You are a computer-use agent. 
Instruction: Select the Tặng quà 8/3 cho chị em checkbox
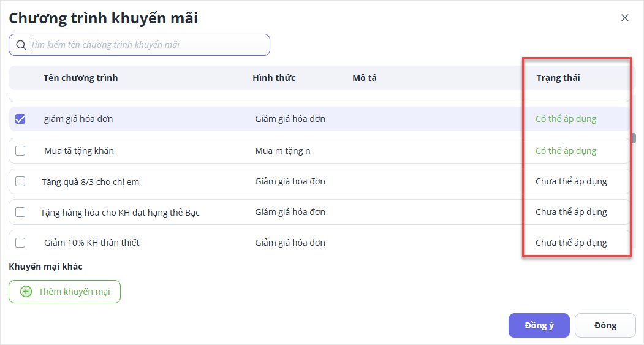pyautogui.click(x=20, y=181)
